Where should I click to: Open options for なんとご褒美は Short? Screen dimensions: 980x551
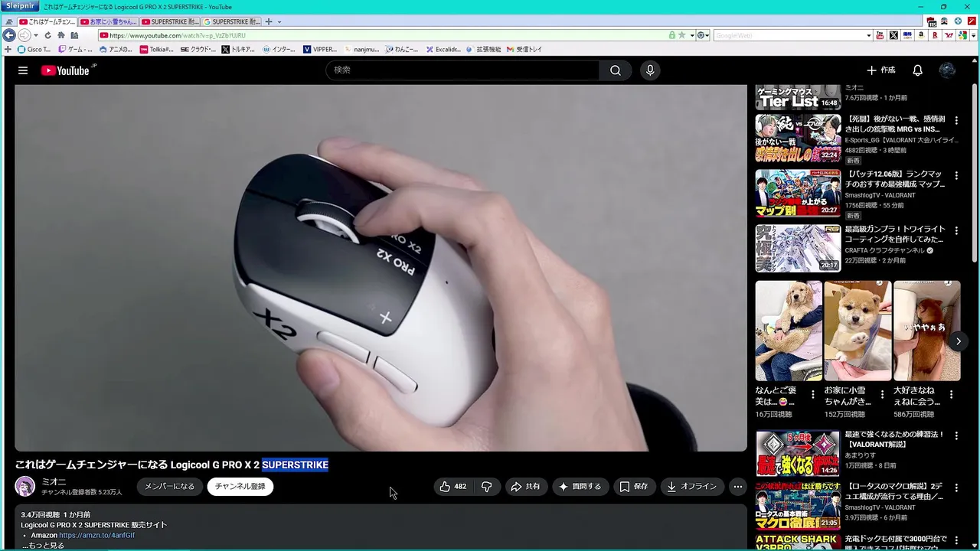[813, 395]
